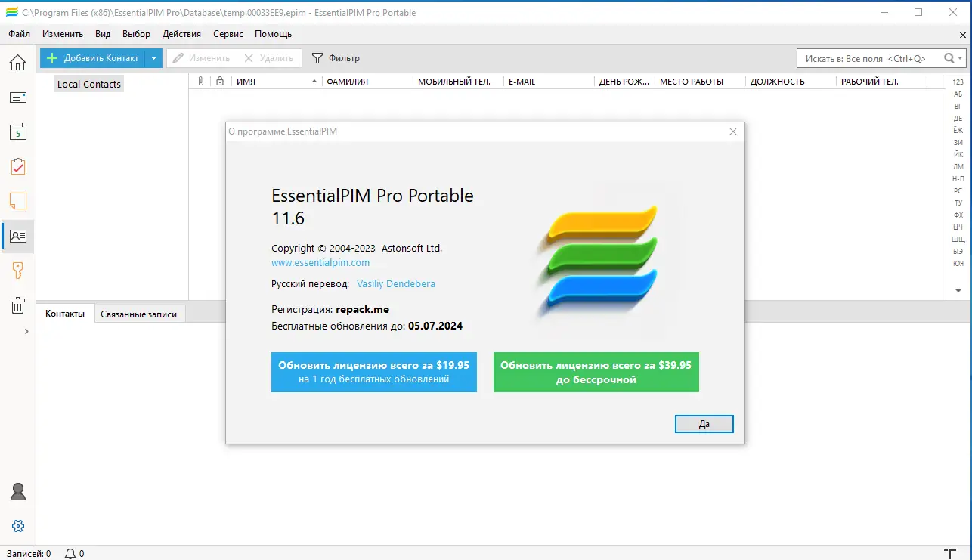Open the search options dropdown beside magnifier
Viewport: 972px width, 560px height.
coord(958,57)
